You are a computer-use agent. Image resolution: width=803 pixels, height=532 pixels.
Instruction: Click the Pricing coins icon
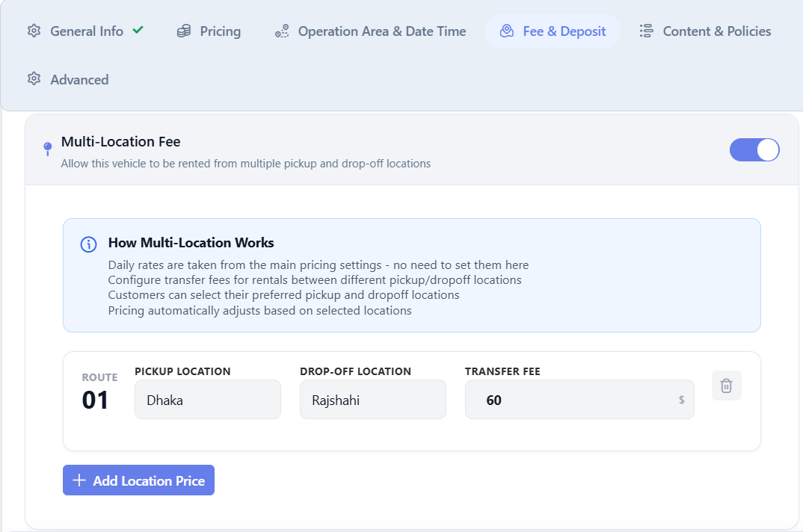pyautogui.click(x=184, y=31)
